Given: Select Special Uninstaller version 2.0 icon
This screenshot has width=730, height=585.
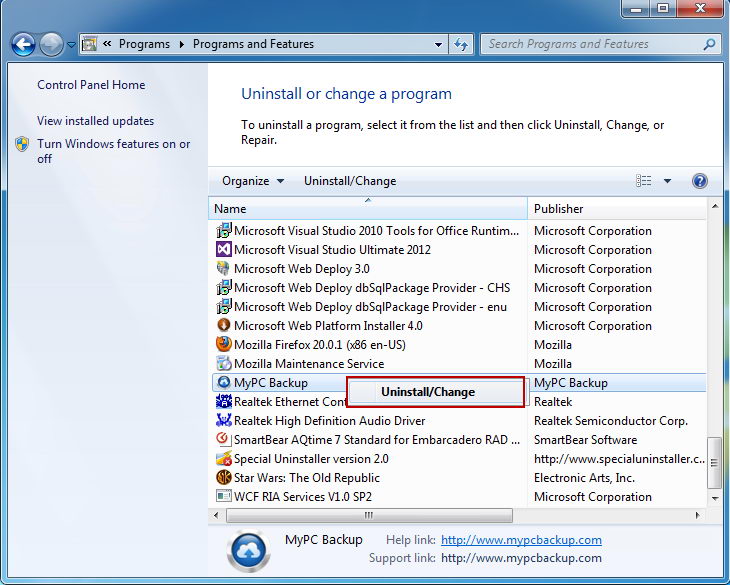Looking at the screenshot, I should (223, 458).
